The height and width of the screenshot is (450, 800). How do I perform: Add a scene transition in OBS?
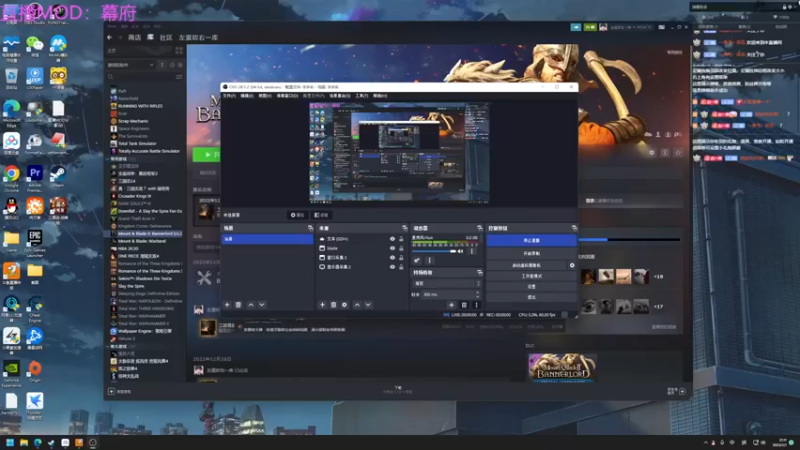[x=451, y=305]
